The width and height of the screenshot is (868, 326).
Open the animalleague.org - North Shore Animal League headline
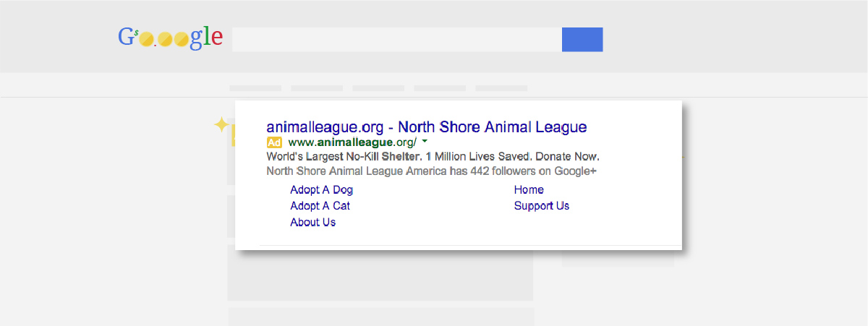427,126
